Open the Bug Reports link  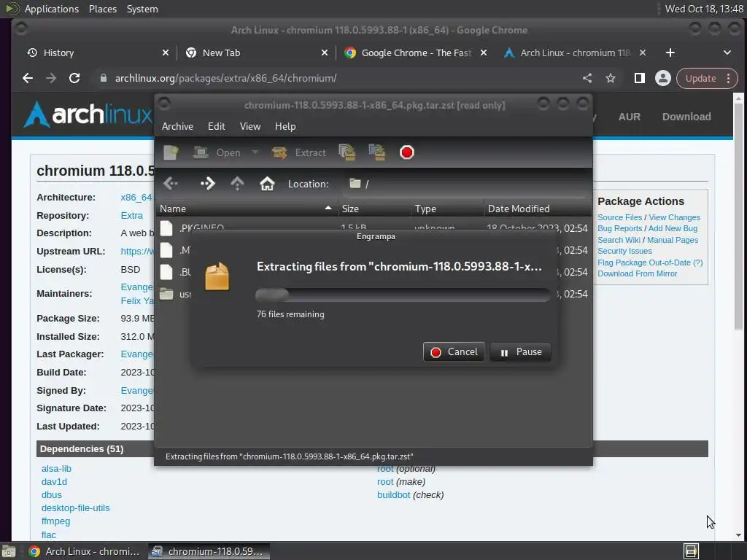(x=620, y=228)
